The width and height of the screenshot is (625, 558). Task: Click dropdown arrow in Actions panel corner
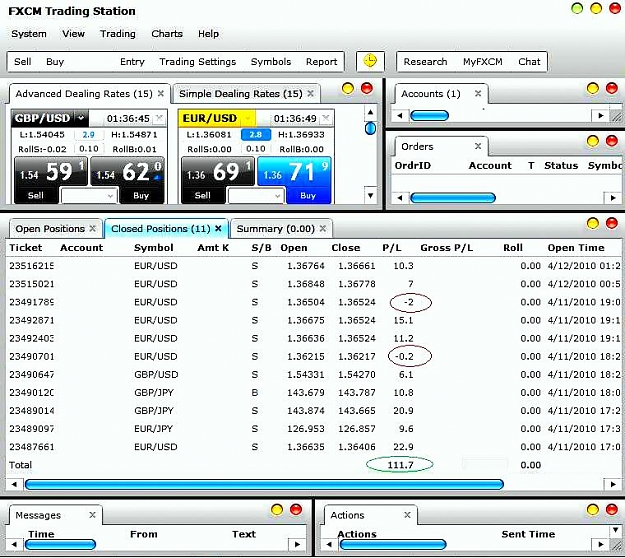(615, 530)
